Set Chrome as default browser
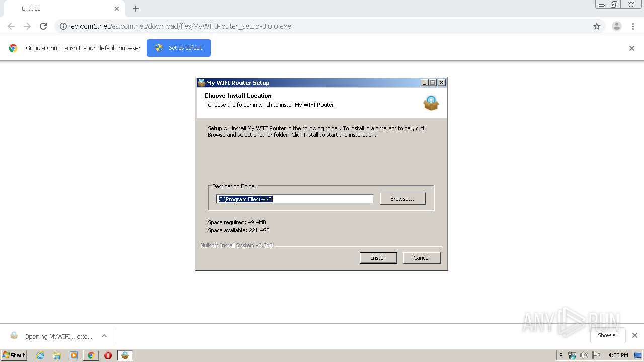Image resolution: width=644 pixels, height=362 pixels. tap(179, 48)
